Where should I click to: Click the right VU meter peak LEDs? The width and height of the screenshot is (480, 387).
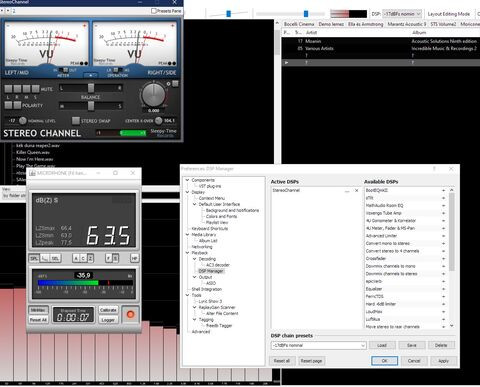pyautogui.click(x=172, y=63)
